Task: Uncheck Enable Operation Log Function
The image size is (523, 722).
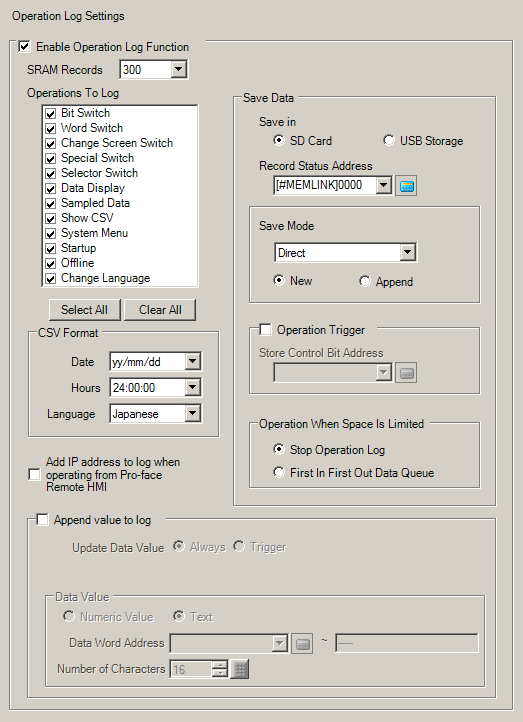Action: [x=24, y=47]
